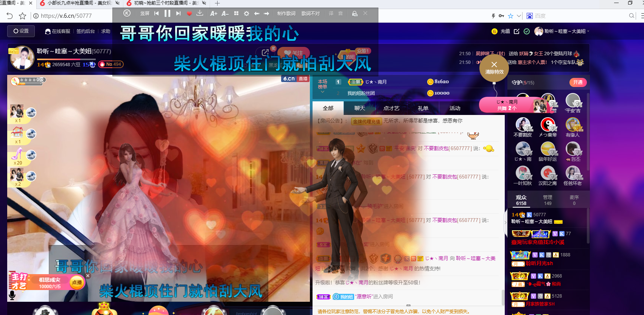Click the No.494 ranking badge

(111, 64)
